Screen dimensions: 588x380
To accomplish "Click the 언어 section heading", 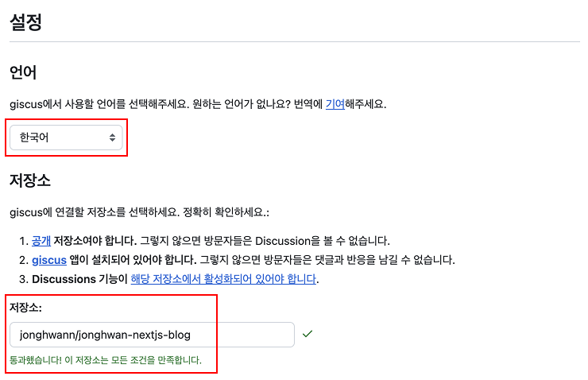I will (x=24, y=72).
